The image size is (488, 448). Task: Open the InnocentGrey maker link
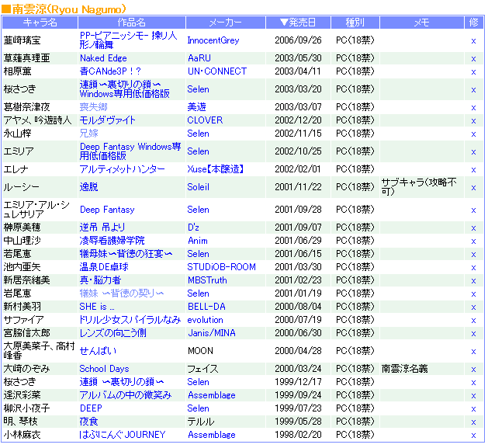click(213, 40)
